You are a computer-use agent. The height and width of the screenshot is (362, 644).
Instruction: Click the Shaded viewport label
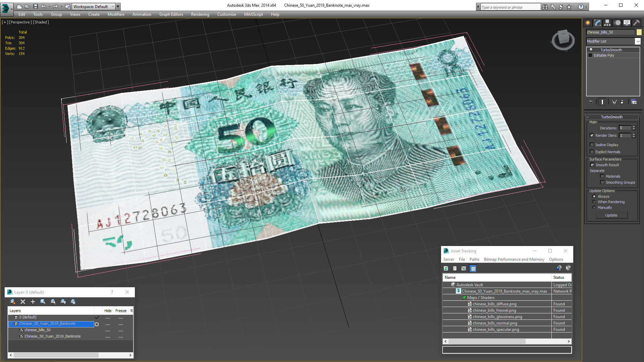(41, 22)
